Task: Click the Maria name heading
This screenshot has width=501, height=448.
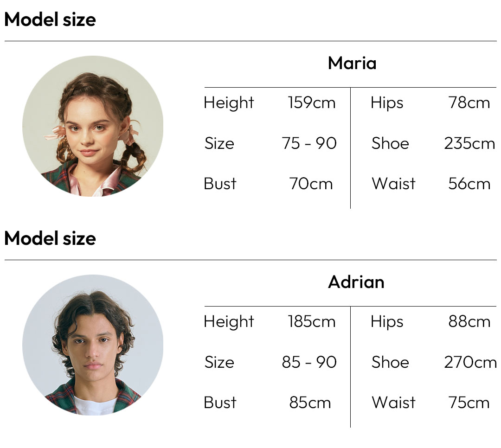Action: 352,63
